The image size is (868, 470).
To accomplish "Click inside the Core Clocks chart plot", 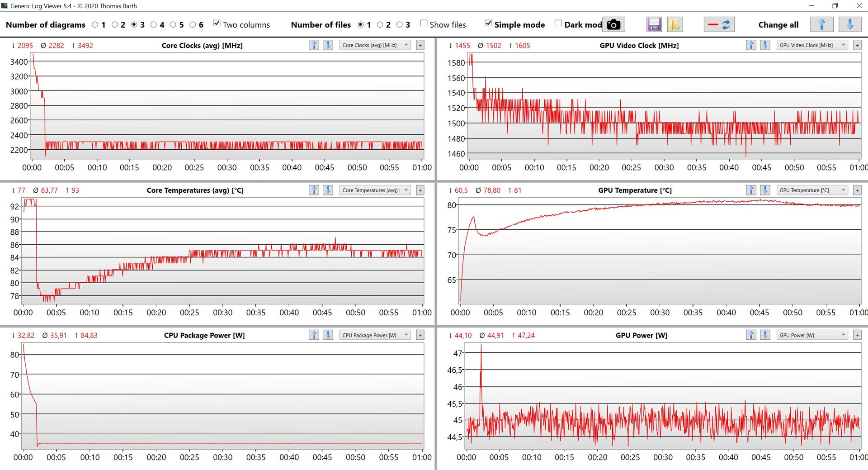I will point(227,106).
